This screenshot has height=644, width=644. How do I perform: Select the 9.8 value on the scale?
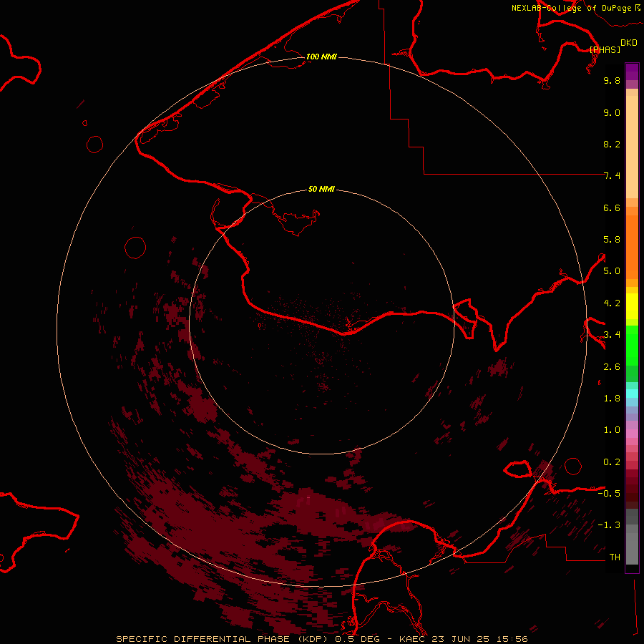coord(612,80)
